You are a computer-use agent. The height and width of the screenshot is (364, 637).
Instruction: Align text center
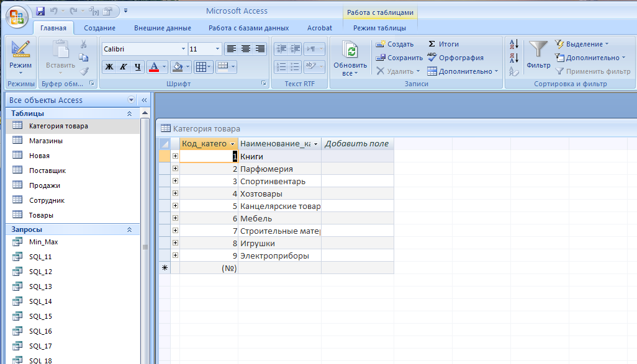[245, 49]
